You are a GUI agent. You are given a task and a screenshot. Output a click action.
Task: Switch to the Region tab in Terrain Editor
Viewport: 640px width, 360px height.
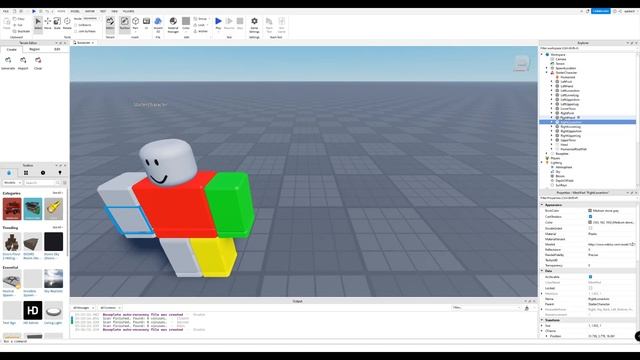coord(35,49)
